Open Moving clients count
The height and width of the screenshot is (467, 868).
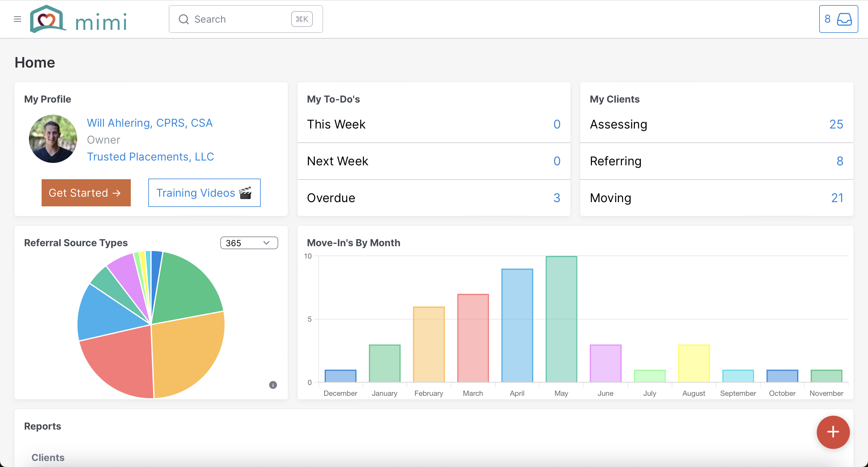837,198
